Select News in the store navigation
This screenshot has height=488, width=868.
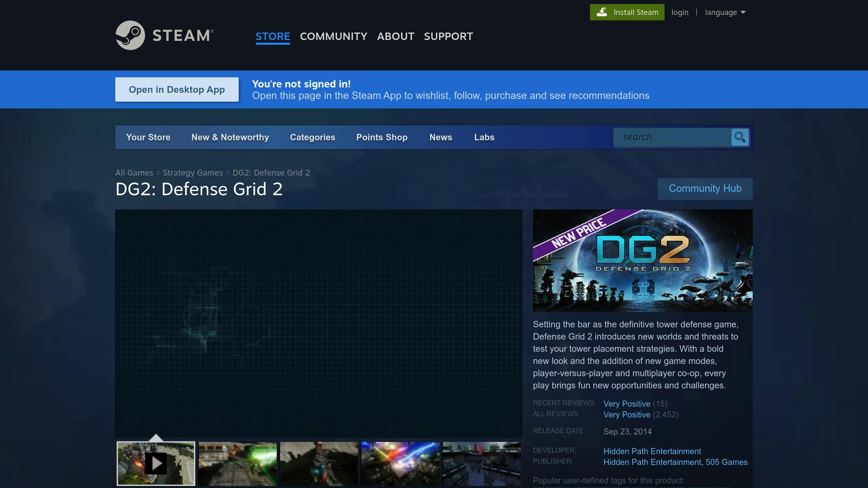point(440,137)
